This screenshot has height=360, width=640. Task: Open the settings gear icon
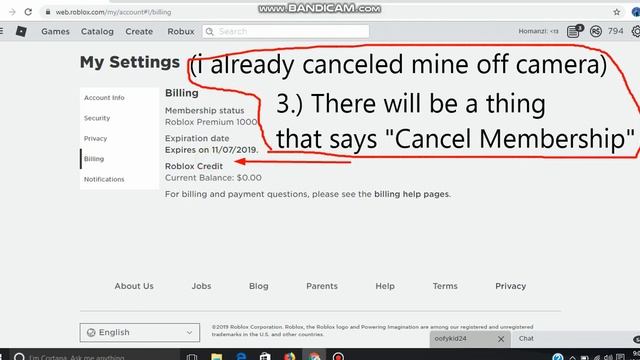point(636,31)
